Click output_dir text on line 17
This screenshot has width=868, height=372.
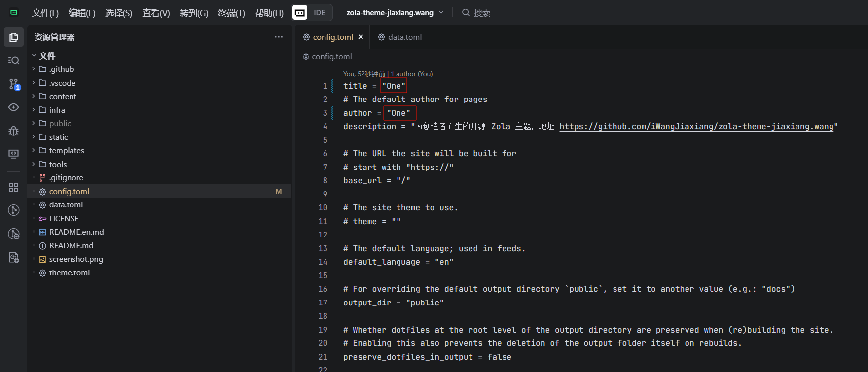coord(367,303)
